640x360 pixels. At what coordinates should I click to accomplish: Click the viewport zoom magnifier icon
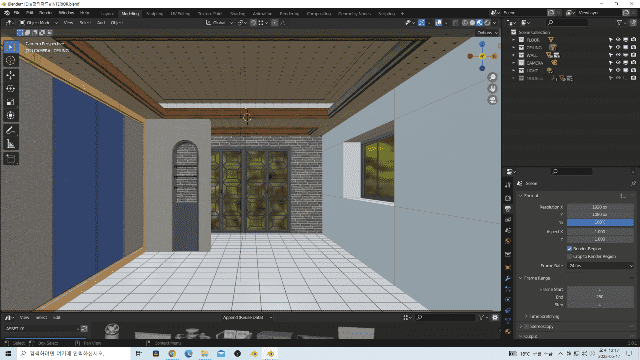coord(493,77)
